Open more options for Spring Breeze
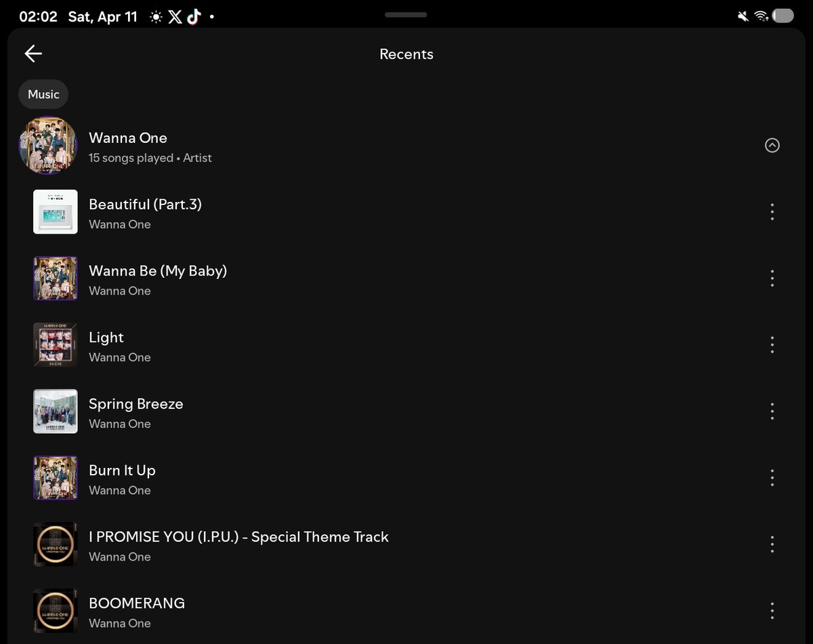Image resolution: width=813 pixels, height=644 pixels. coord(772,411)
